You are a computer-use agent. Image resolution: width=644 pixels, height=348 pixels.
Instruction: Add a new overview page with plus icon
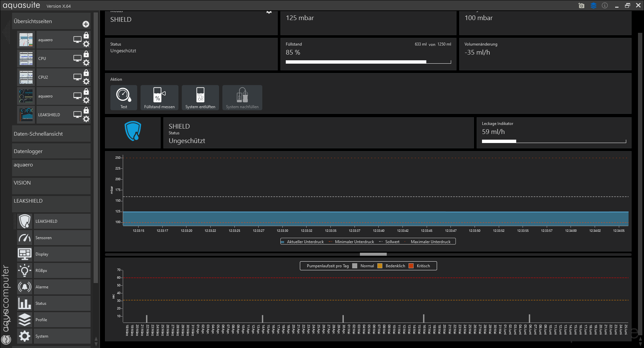[x=86, y=24]
